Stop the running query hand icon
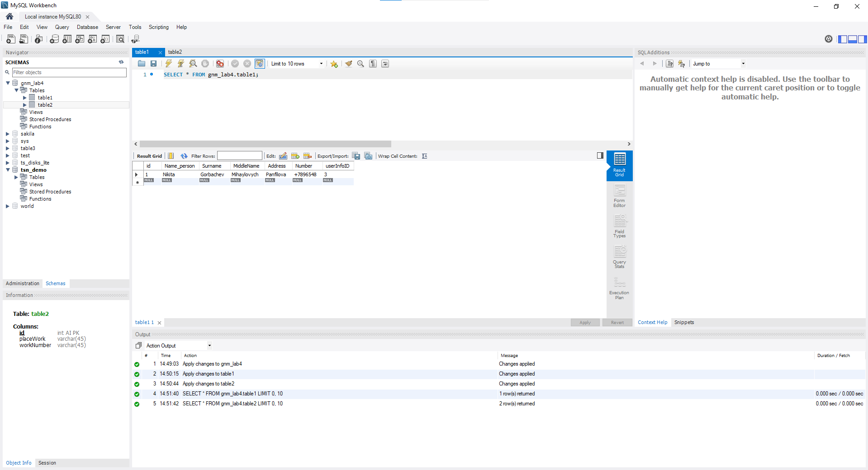This screenshot has height=470, width=868. 205,64
